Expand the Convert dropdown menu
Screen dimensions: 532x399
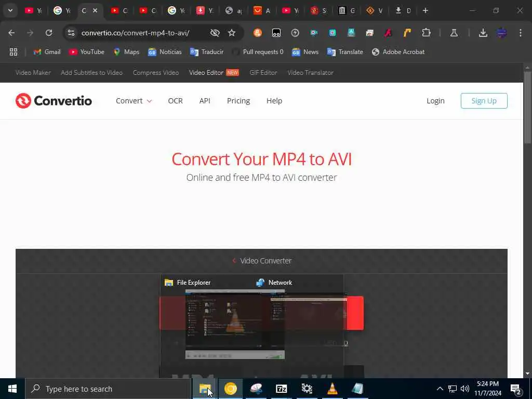(134, 101)
